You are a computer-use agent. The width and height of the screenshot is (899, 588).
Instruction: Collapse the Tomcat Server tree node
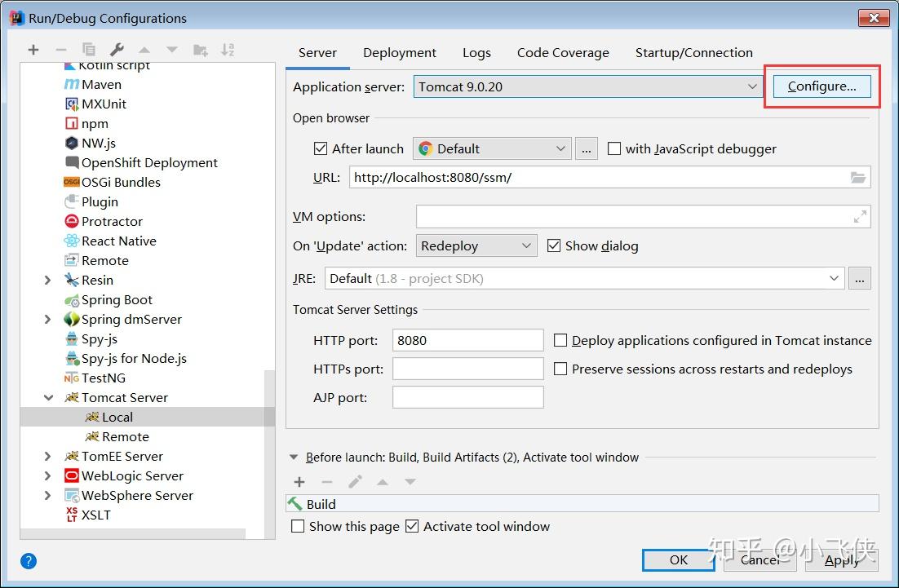tap(49, 398)
